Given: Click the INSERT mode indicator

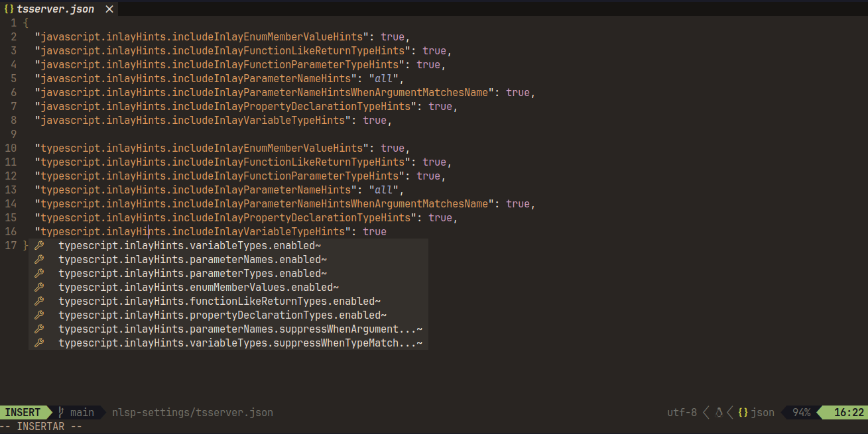Looking at the screenshot, I should [23, 412].
